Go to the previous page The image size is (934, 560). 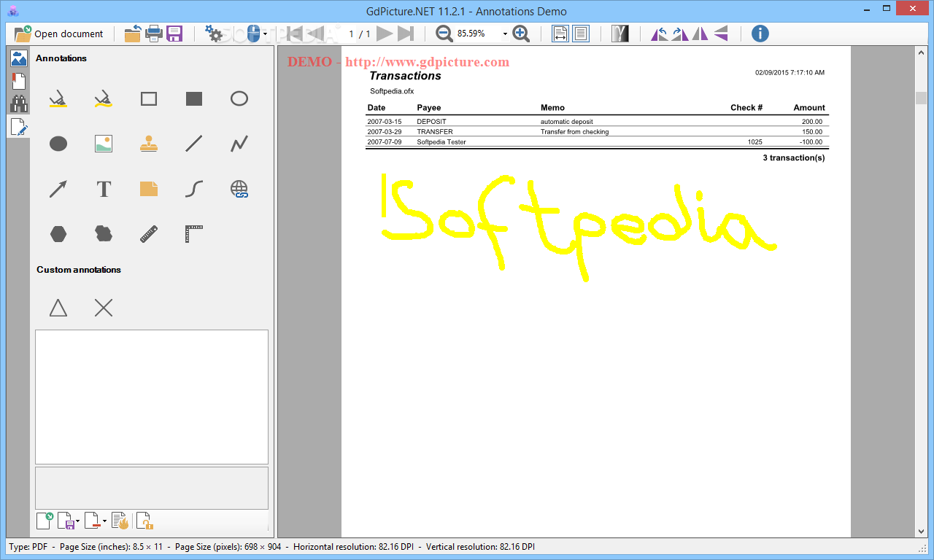click(x=315, y=34)
